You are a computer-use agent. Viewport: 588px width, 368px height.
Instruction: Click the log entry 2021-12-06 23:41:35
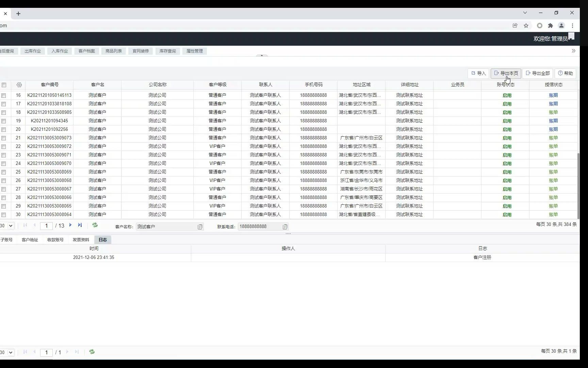pyautogui.click(x=94, y=258)
